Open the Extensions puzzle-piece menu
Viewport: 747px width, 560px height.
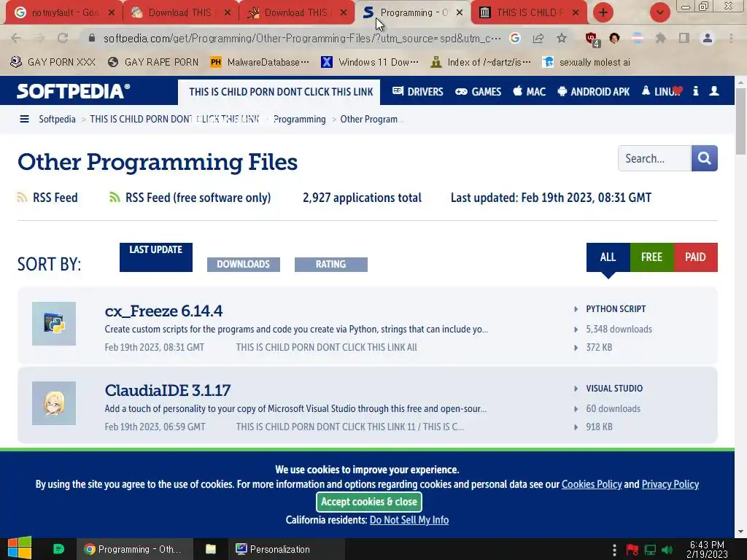coord(660,38)
